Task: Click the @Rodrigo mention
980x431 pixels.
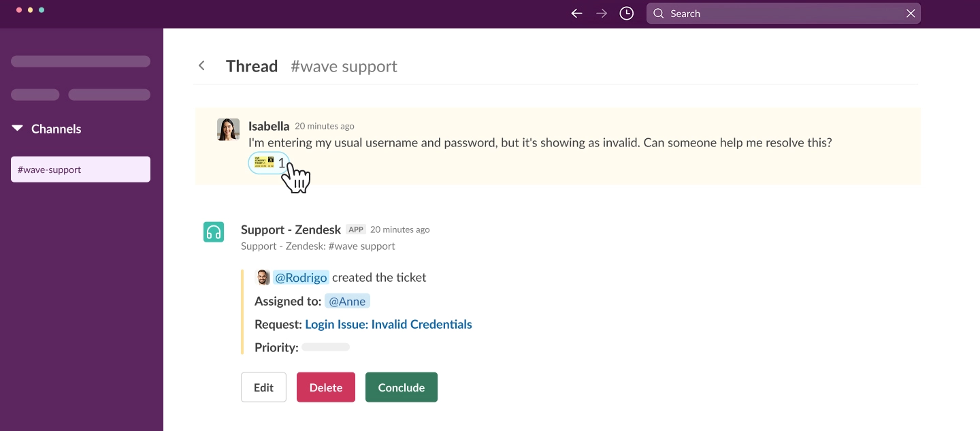Action: [x=301, y=277]
